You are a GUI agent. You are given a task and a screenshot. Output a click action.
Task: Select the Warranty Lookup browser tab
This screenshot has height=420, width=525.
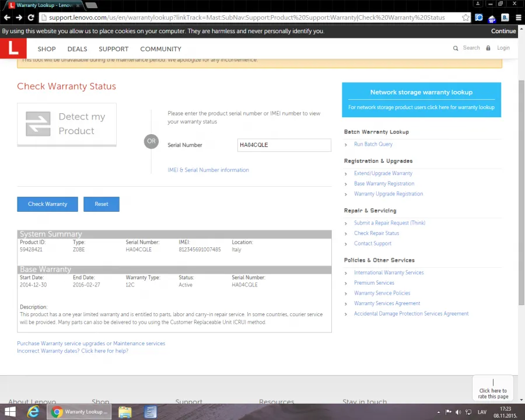(x=44, y=5)
